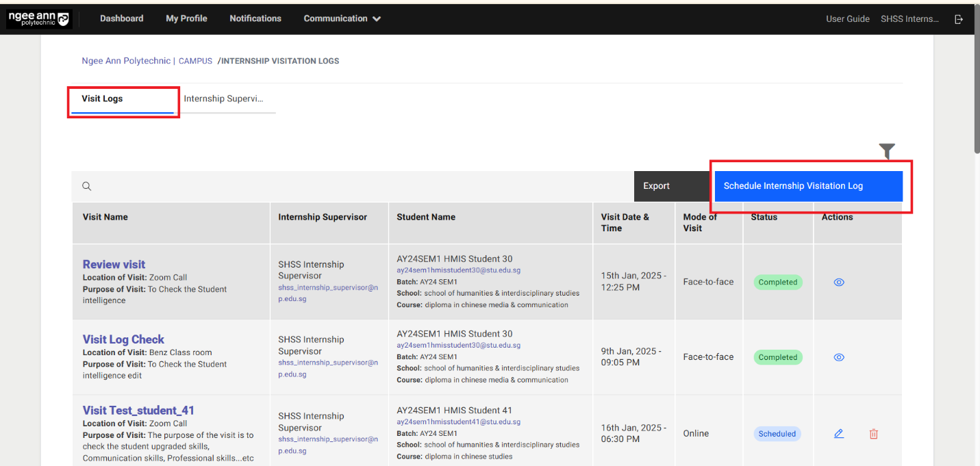Click the filter funnel icon
The width and height of the screenshot is (980, 466).
887,151
